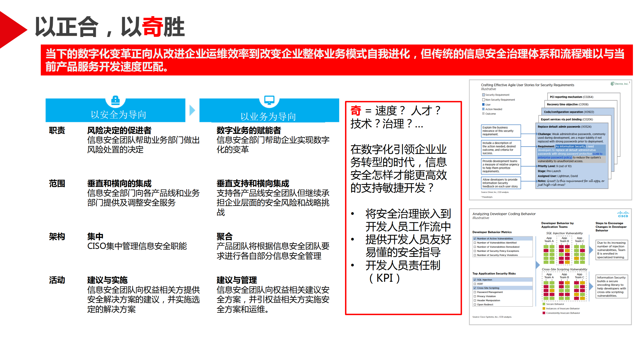Click the blue chevron between the two blue banners
Screen dimensions: 644x362
point(192,110)
